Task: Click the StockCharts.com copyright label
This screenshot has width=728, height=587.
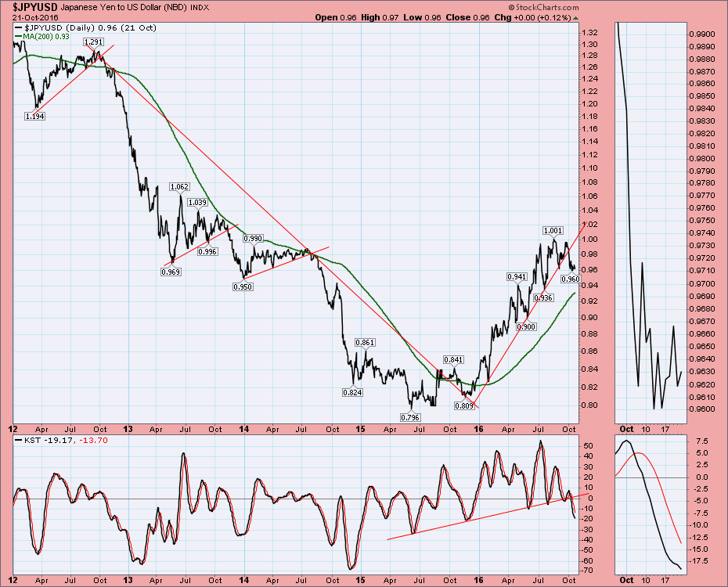Action: (544, 7)
